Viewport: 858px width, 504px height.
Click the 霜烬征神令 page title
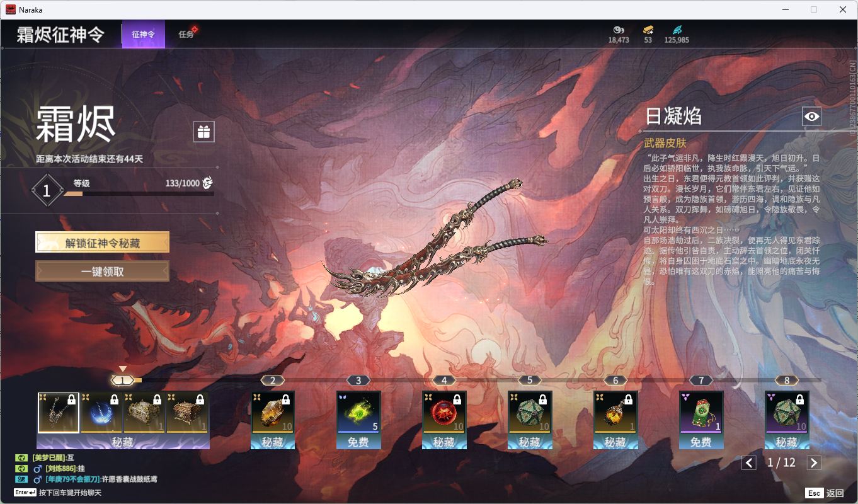click(60, 35)
